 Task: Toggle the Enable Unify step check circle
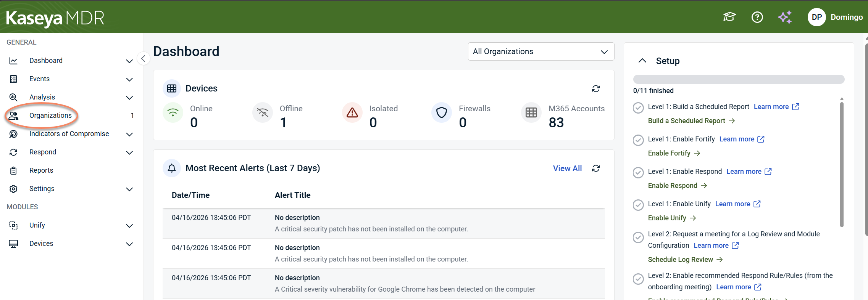pos(638,205)
